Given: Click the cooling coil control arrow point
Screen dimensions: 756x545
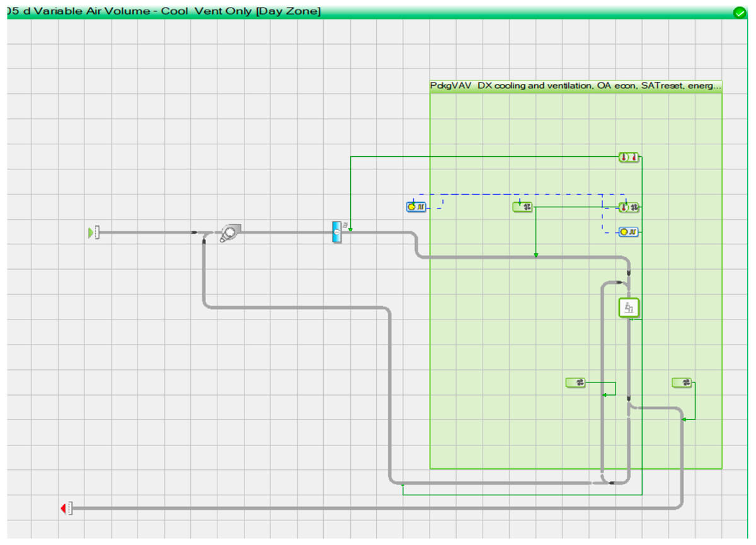Looking at the screenshot, I should 350,230.
